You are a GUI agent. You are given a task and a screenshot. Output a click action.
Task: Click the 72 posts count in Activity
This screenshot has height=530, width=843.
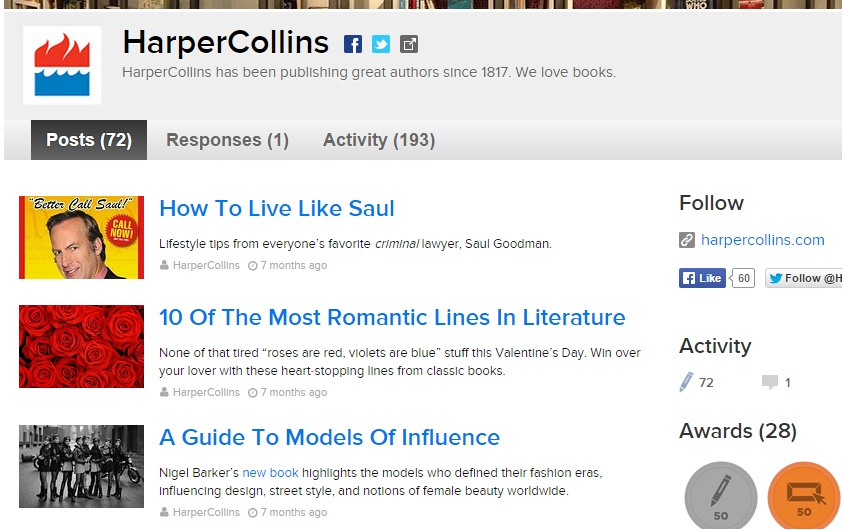point(706,383)
